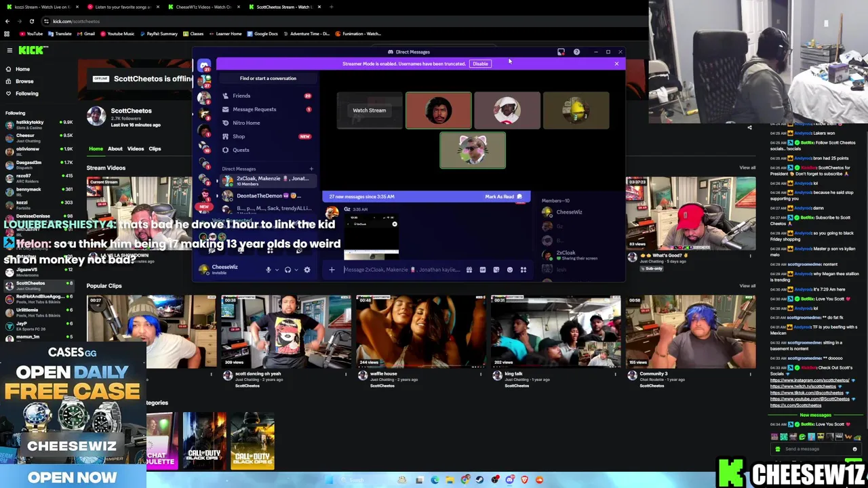Open Google Docs bookmark
This screenshot has width=868, height=488.
262,34
